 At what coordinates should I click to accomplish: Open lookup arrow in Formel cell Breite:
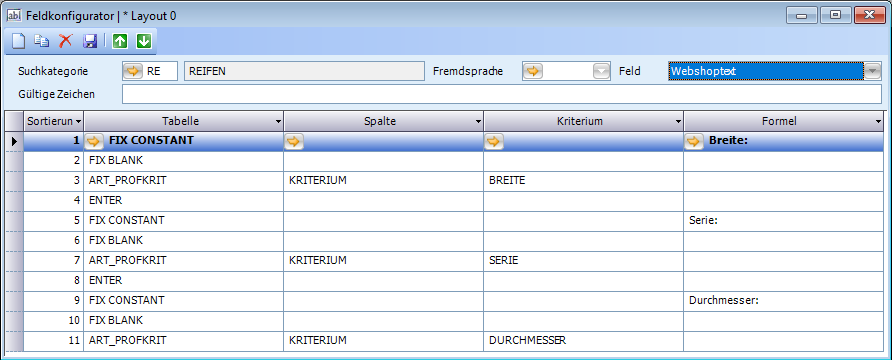pos(694,141)
